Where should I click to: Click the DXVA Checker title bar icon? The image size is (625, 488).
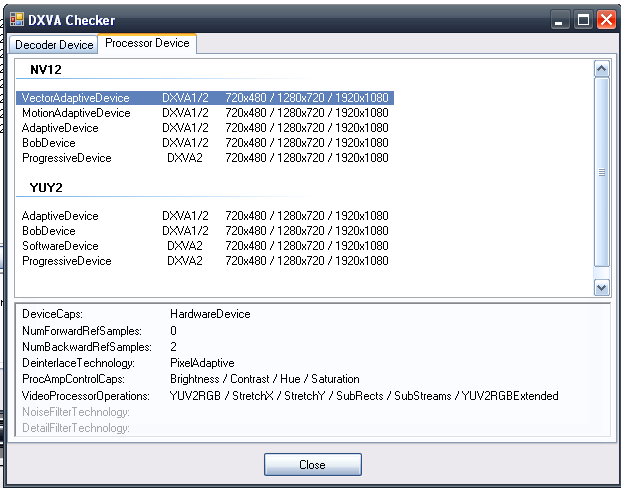(17, 19)
